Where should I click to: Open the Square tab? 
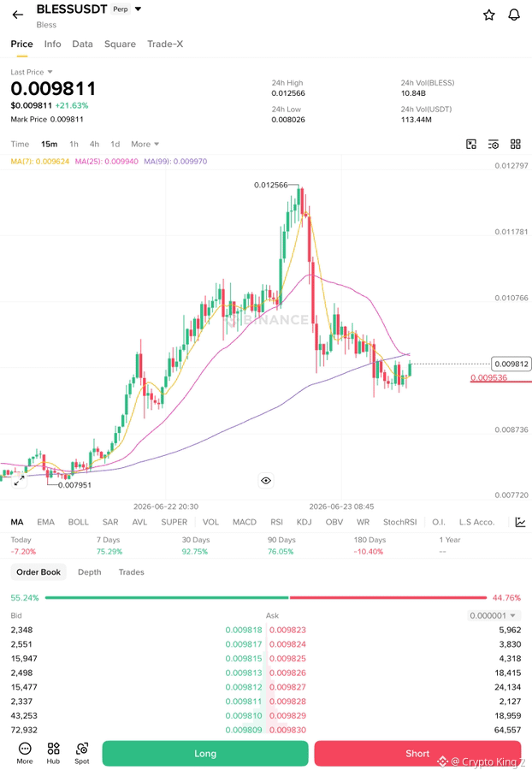pyautogui.click(x=120, y=44)
